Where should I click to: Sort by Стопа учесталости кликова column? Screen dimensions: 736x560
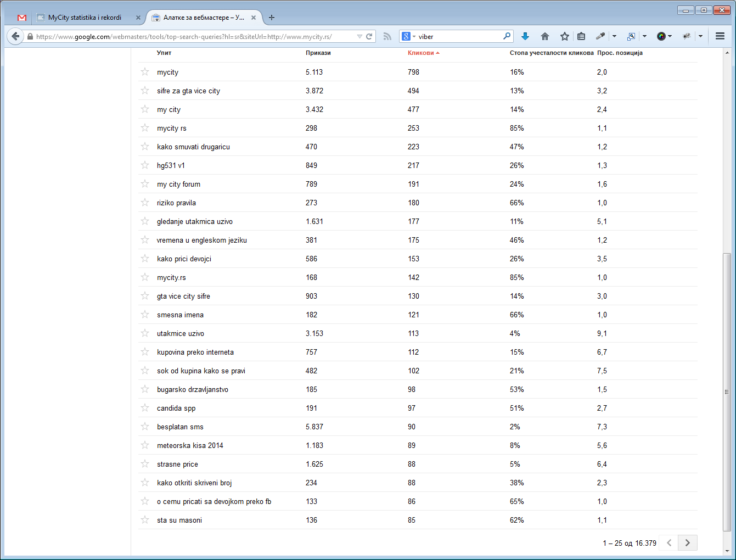pyautogui.click(x=552, y=53)
